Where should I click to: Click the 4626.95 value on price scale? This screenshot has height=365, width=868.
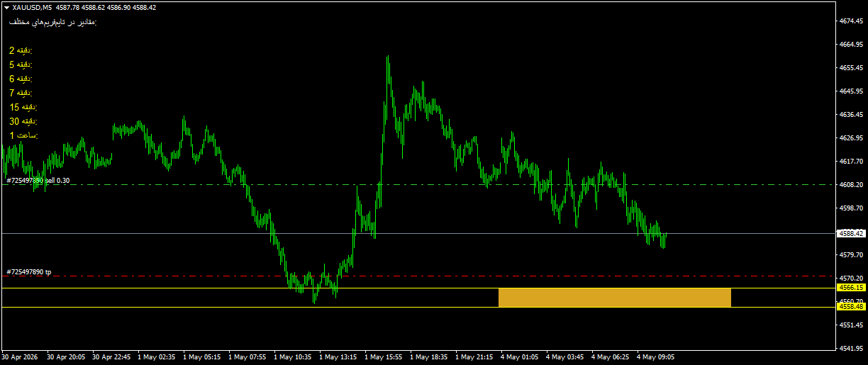[x=850, y=138]
